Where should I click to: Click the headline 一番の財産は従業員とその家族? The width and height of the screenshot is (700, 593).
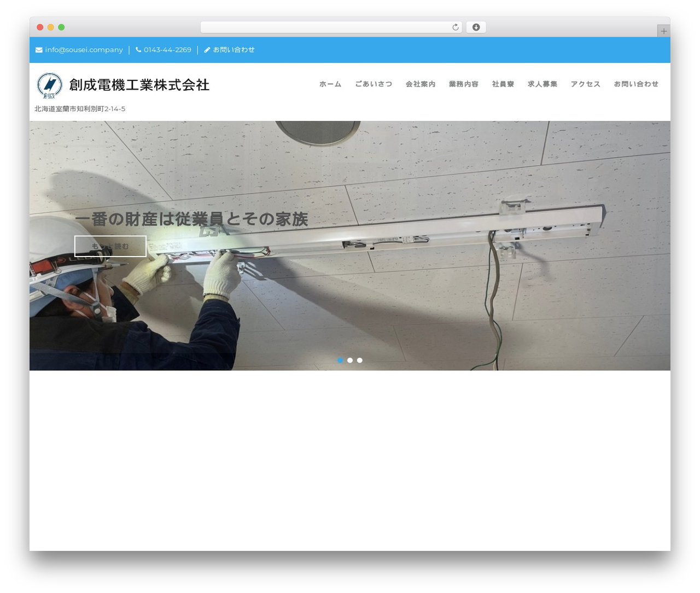tap(191, 219)
